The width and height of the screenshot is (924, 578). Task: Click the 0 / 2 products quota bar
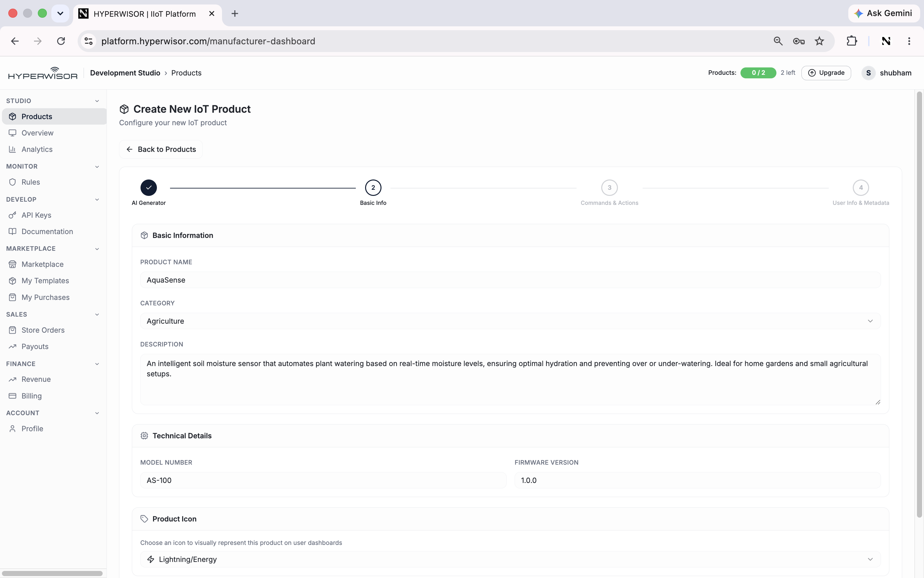(x=758, y=73)
